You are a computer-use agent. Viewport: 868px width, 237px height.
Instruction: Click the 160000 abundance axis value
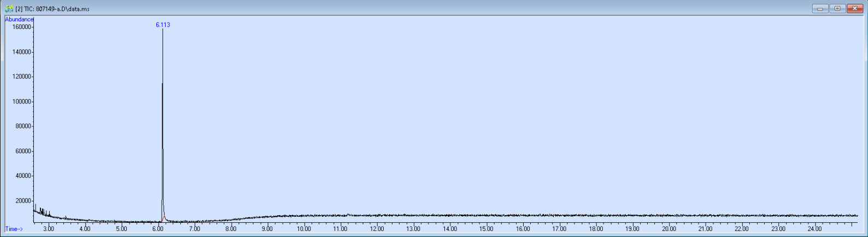click(x=22, y=27)
